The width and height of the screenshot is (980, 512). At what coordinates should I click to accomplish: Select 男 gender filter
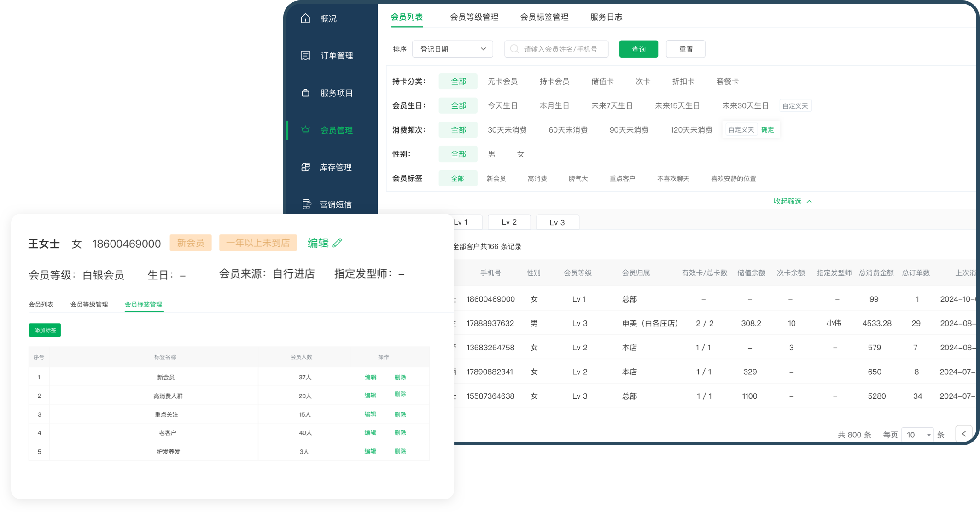tap(491, 154)
